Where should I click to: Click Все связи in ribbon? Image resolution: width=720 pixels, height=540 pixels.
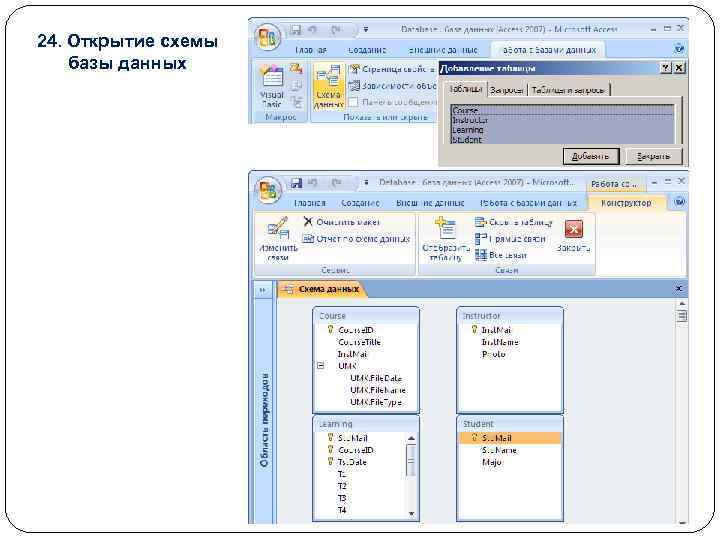coord(501,255)
